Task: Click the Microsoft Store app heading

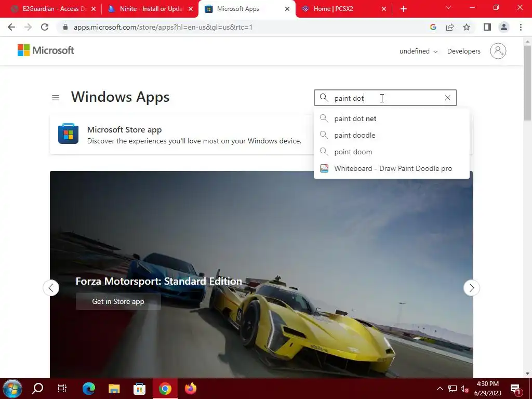Action: click(124, 129)
